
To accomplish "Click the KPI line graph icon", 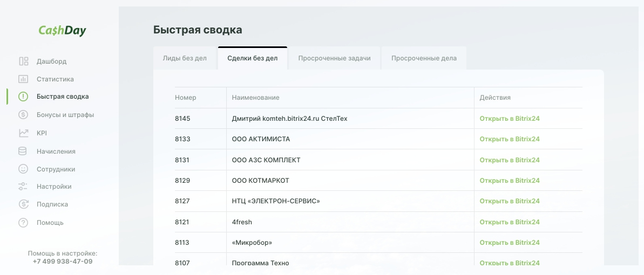I will 23,133.
